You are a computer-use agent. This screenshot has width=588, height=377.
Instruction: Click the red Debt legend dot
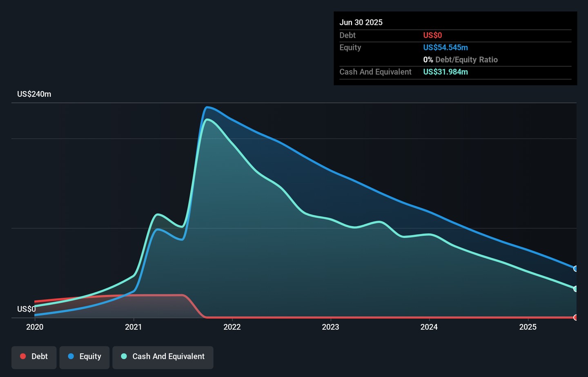[23, 356]
